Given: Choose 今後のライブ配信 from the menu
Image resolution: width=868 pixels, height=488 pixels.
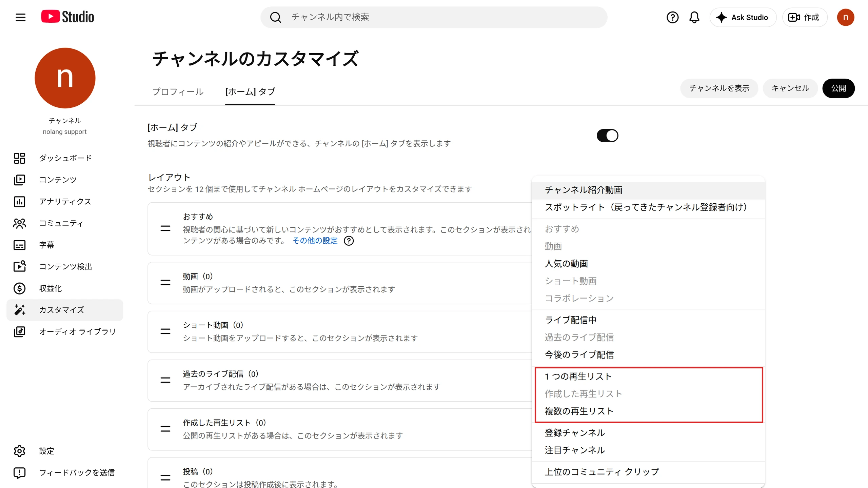Looking at the screenshot, I should click(x=648, y=355).
